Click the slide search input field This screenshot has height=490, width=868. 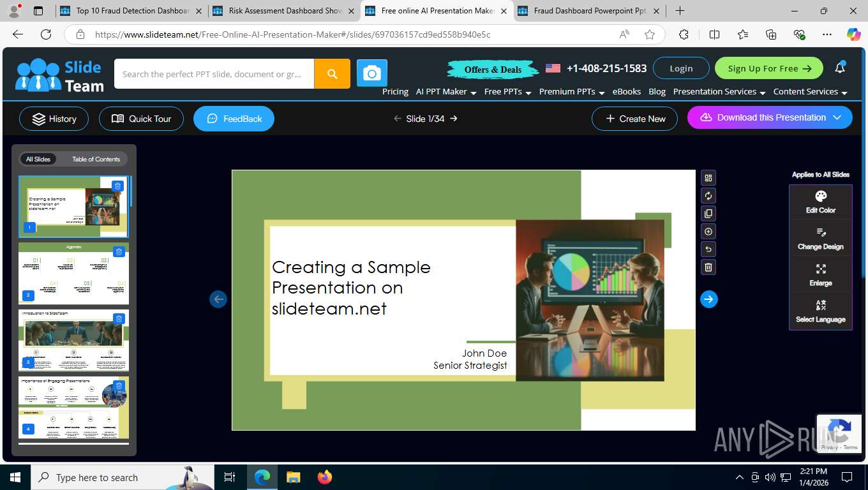point(214,74)
